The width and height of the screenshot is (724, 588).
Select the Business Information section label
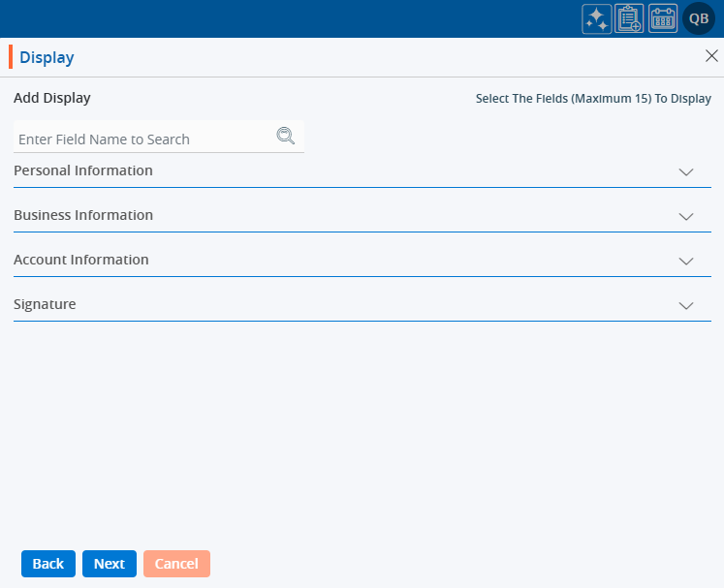point(83,215)
